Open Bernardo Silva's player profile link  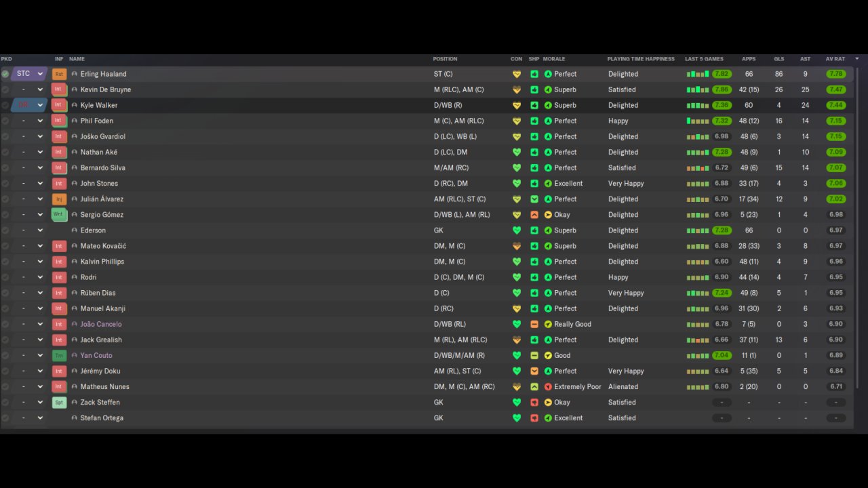click(103, 168)
